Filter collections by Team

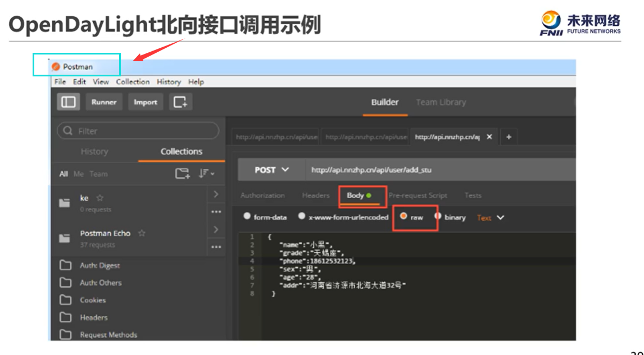[98, 174]
